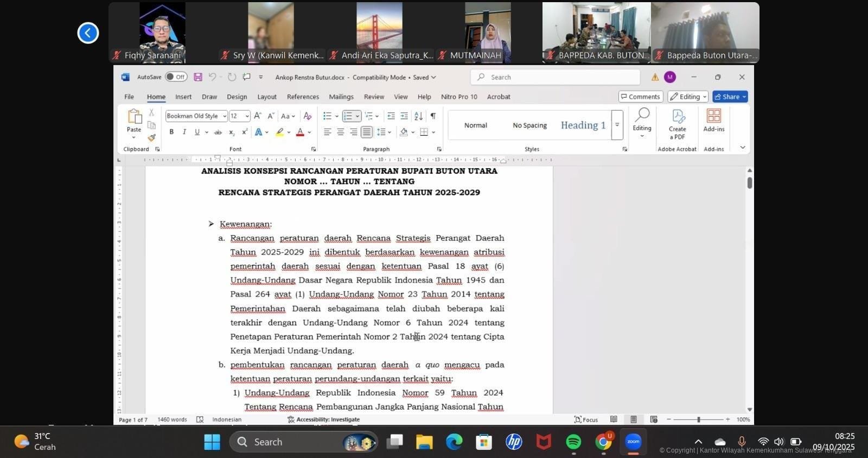The image size is (868, 458).
Task: Open the References tab
Action: (303, 97)
